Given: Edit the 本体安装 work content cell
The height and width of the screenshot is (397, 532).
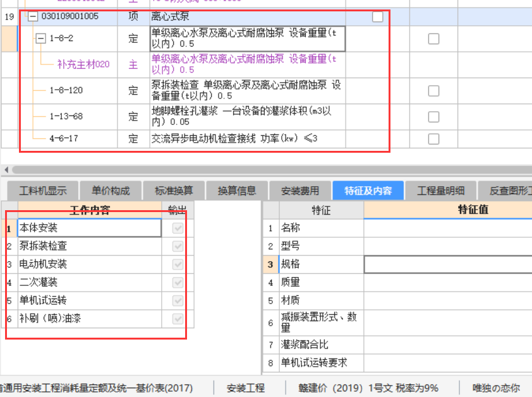Looking at the screenshot, I should click(90, 228).
